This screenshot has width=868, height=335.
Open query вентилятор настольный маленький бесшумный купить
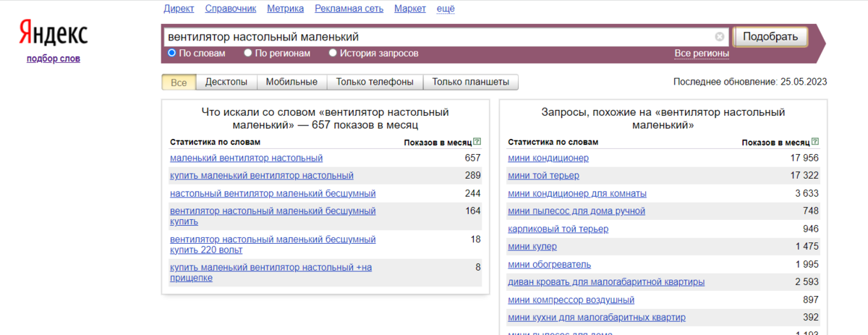coord(273,216)
